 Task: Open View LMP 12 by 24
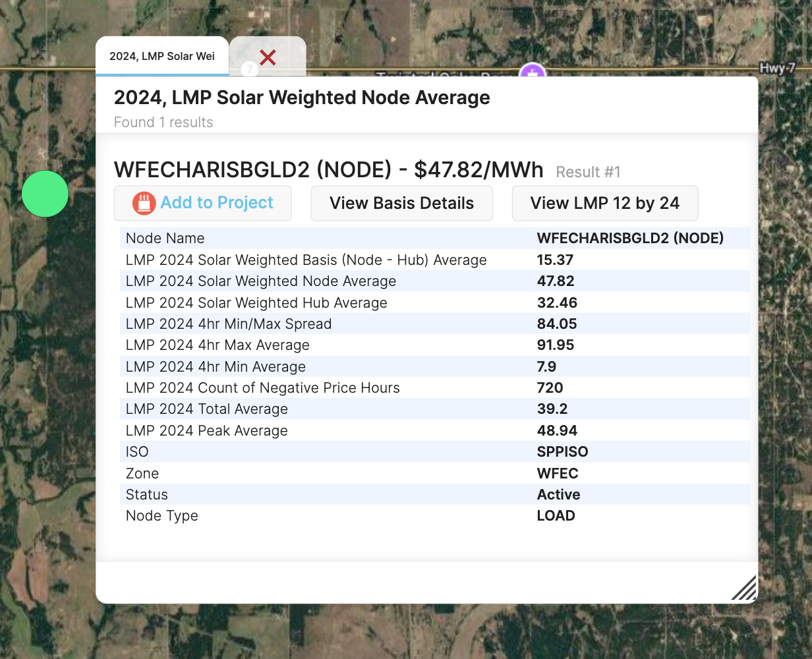[x=604, y=204]
